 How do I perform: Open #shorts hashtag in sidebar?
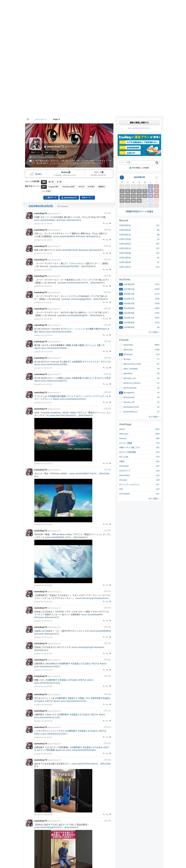point(123,438)
